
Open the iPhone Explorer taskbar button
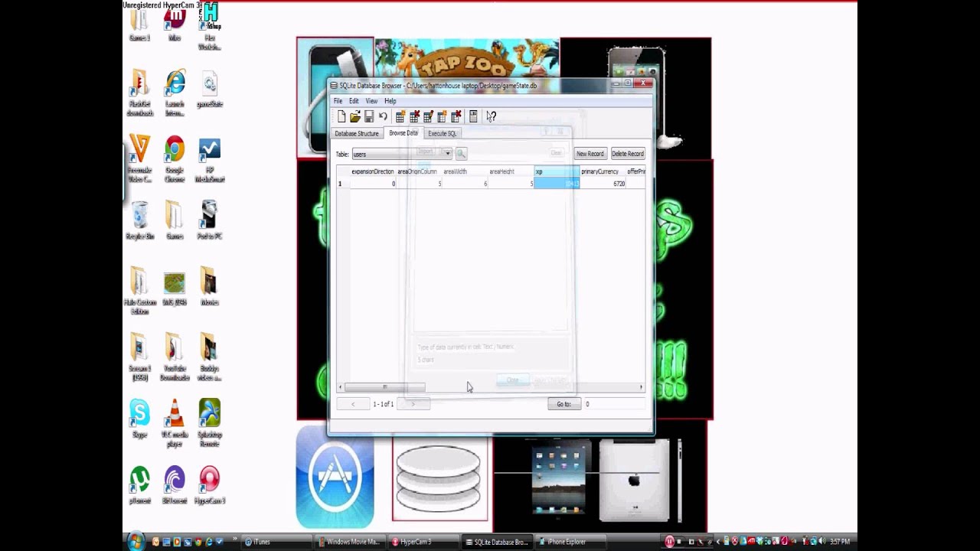(571, 542)
